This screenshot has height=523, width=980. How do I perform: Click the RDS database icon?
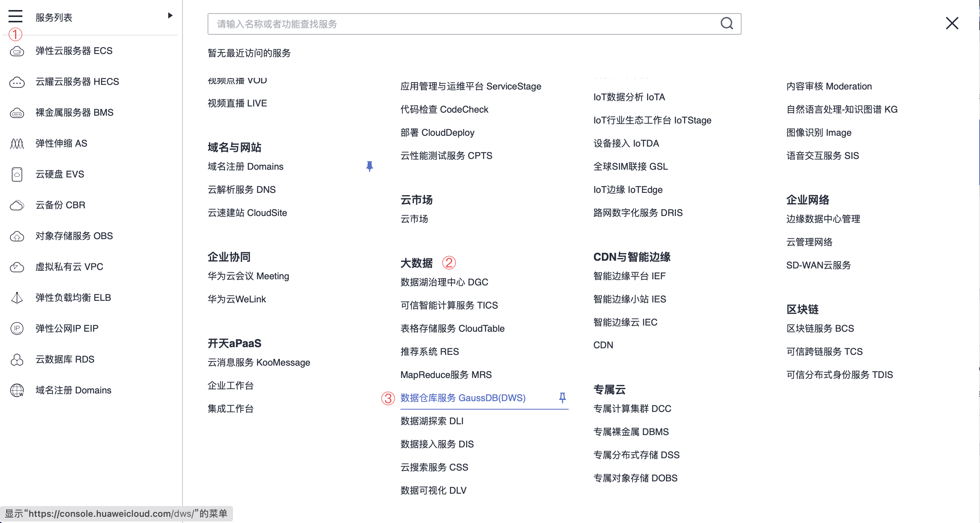17,359
